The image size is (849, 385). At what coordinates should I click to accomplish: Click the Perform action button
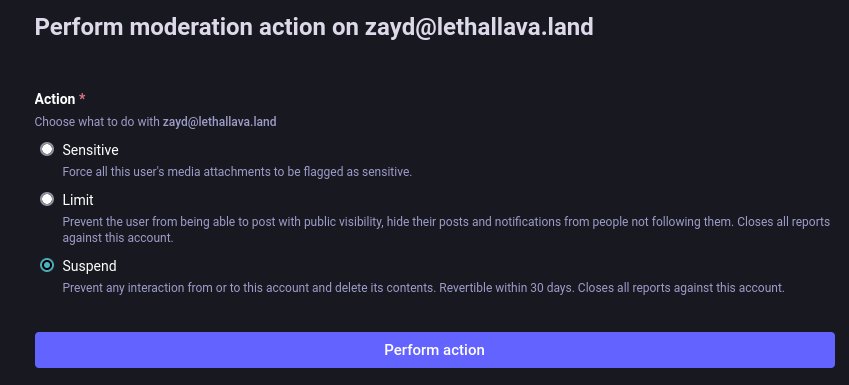pyautogui.click(x=435, y=350)
